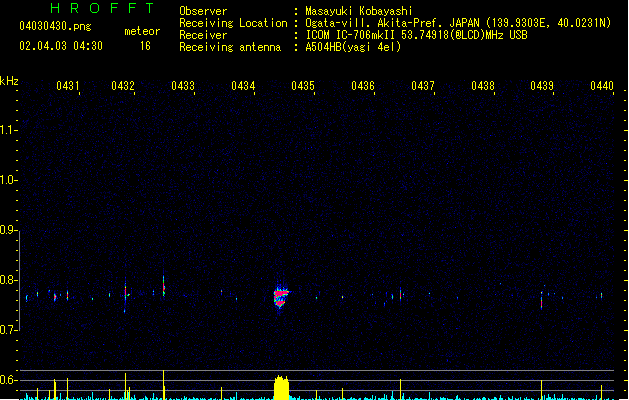Click the 0.9 kHz axis label
This screenshot has width=629, height=400.
click(x=7, y=230)
